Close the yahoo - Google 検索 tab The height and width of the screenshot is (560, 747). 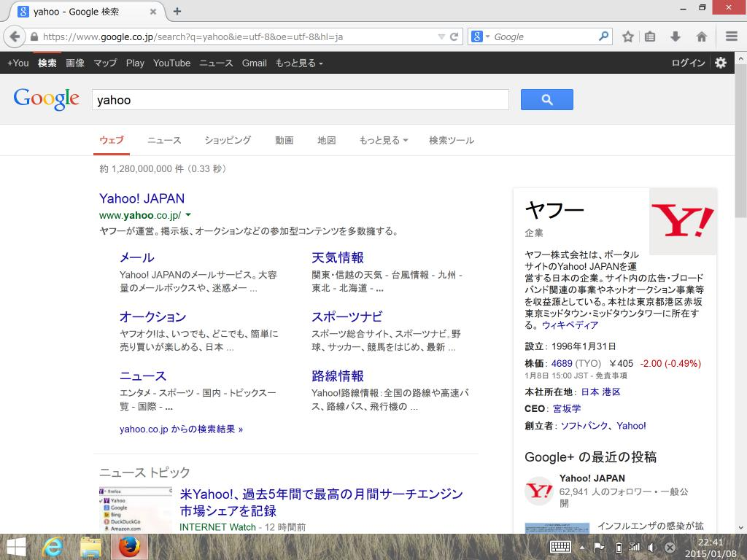153,12
